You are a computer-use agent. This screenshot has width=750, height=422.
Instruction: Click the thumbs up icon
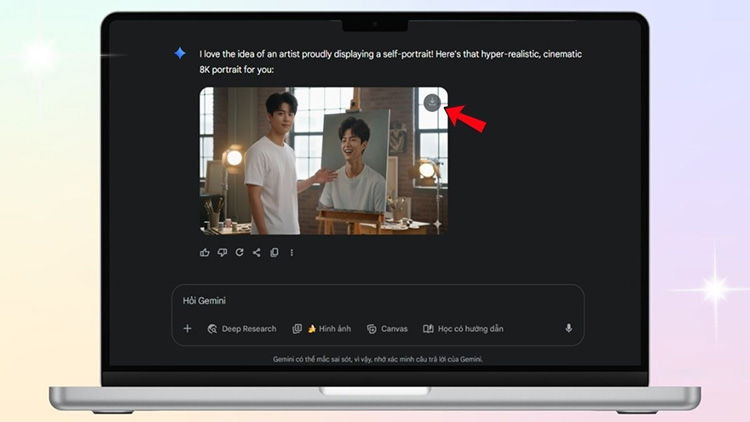[x=205, y=253]
